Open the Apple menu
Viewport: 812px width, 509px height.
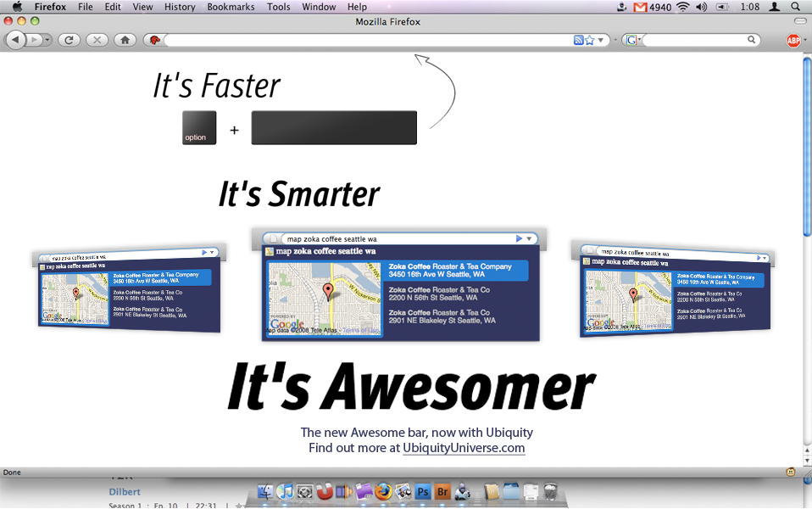click(x=17, y=7)
